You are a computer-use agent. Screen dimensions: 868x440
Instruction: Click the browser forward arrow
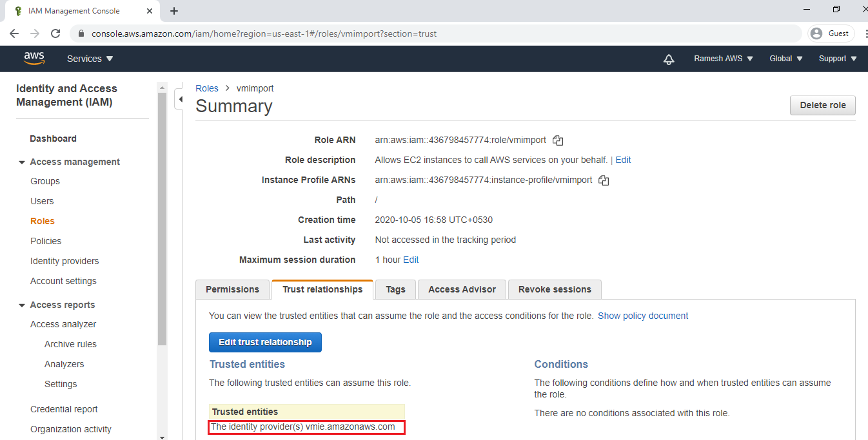coord(35,33)
